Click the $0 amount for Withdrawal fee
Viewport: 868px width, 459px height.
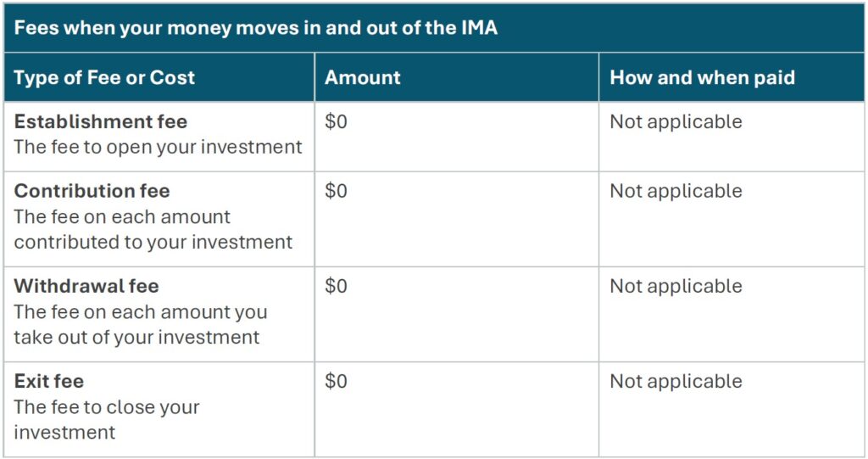(336, 286)
